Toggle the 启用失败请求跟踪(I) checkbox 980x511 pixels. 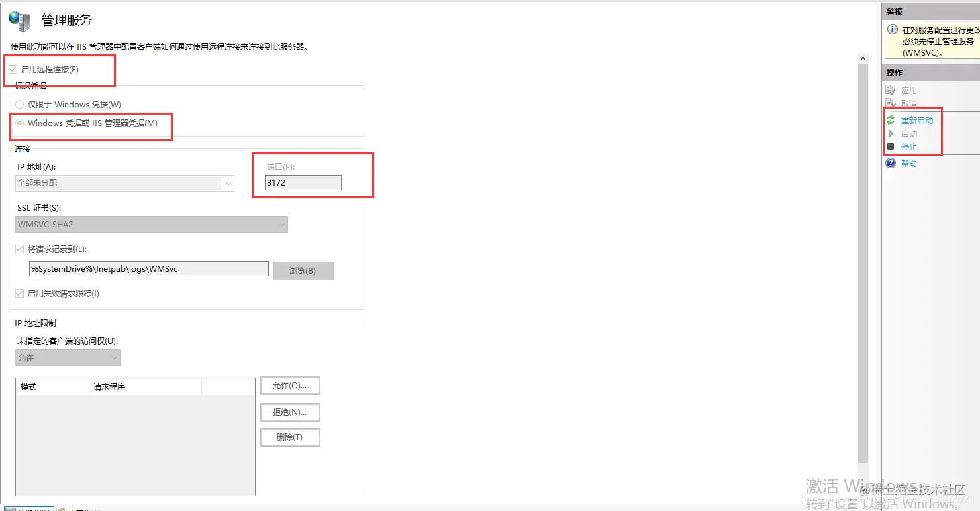(19, 294)
